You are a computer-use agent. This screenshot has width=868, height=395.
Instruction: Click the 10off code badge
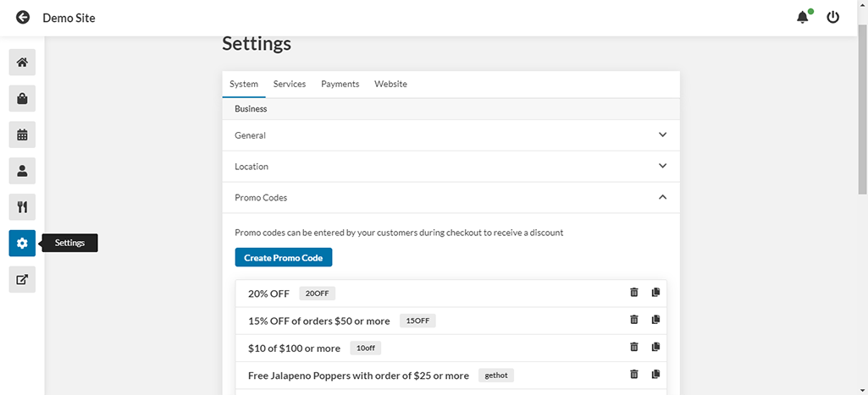pyautogui.click(x=365, y=348)
